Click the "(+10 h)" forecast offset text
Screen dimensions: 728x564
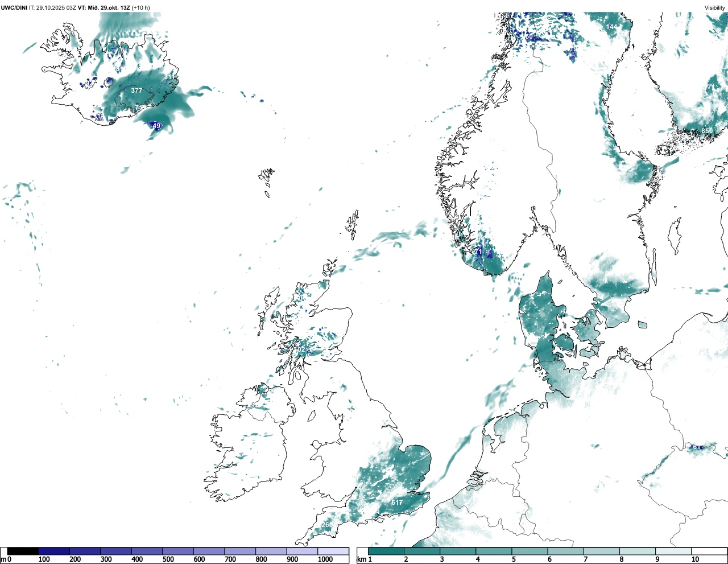(x=140, y=7)
